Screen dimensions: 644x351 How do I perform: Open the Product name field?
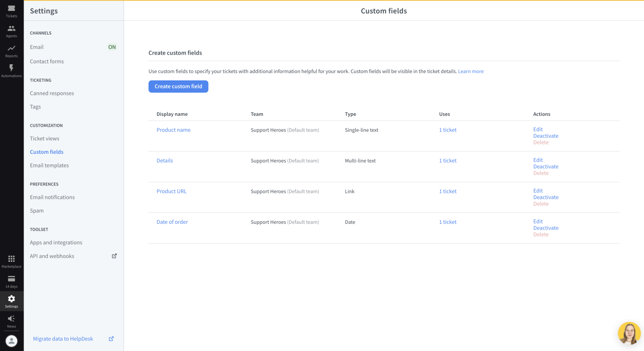pyautogui.click(x=174, y=130)
